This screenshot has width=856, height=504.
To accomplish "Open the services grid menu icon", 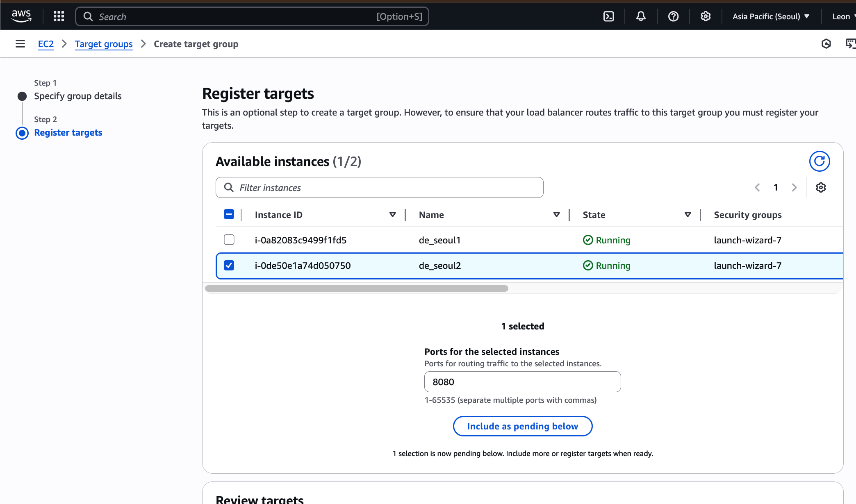I will tap(59, 16).
